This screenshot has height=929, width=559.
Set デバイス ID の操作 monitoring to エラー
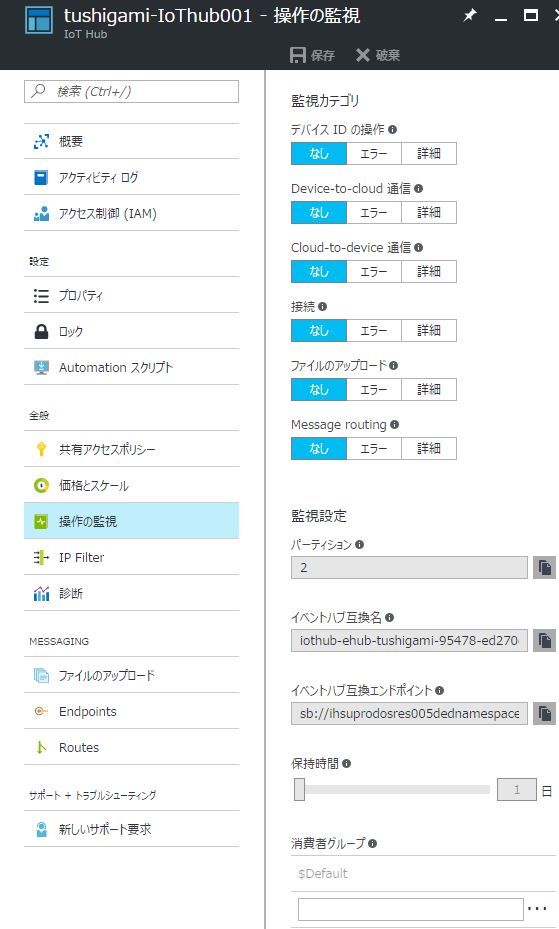click(374, 153)
